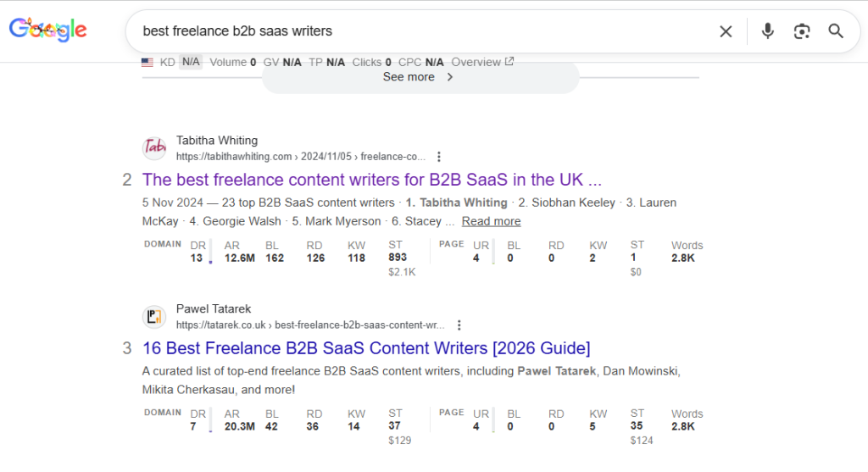Click the $129 traffic value

[x=400, y=441]
